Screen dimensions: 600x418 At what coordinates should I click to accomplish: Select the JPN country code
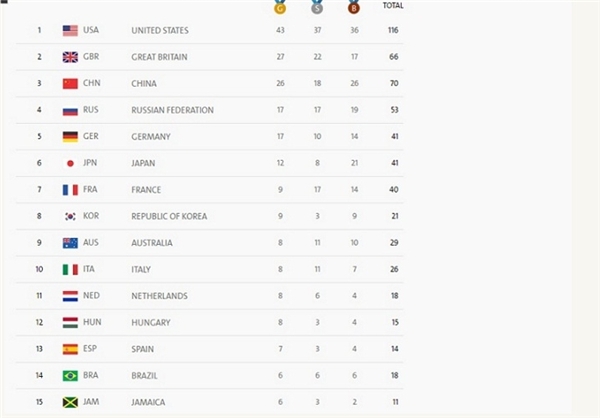(90, 163)
